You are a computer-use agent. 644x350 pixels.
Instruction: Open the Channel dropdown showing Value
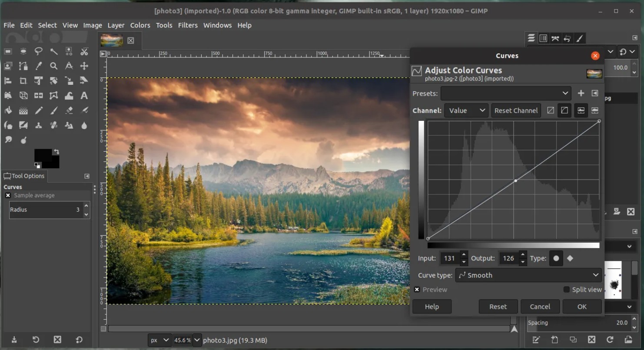[466, 110]
